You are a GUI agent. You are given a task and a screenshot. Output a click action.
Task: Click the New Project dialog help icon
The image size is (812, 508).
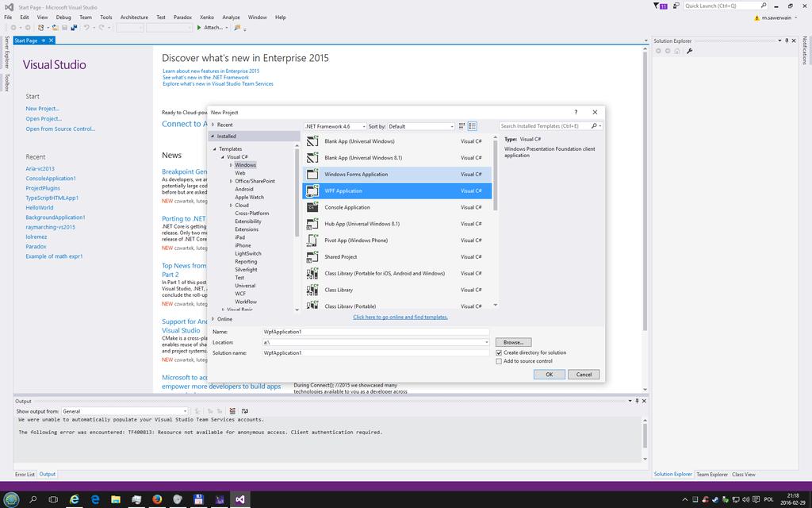pyautogui.click(x=576, y=112)
